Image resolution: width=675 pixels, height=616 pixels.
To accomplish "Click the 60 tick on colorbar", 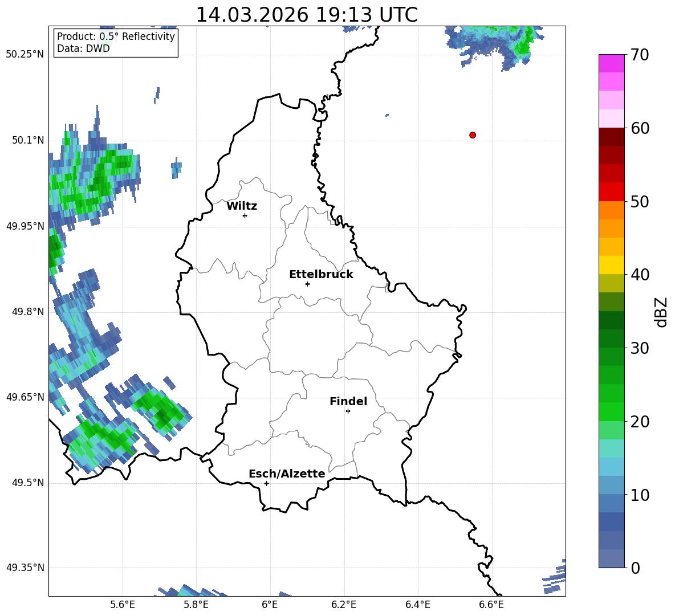I will [x=640, y=128].
